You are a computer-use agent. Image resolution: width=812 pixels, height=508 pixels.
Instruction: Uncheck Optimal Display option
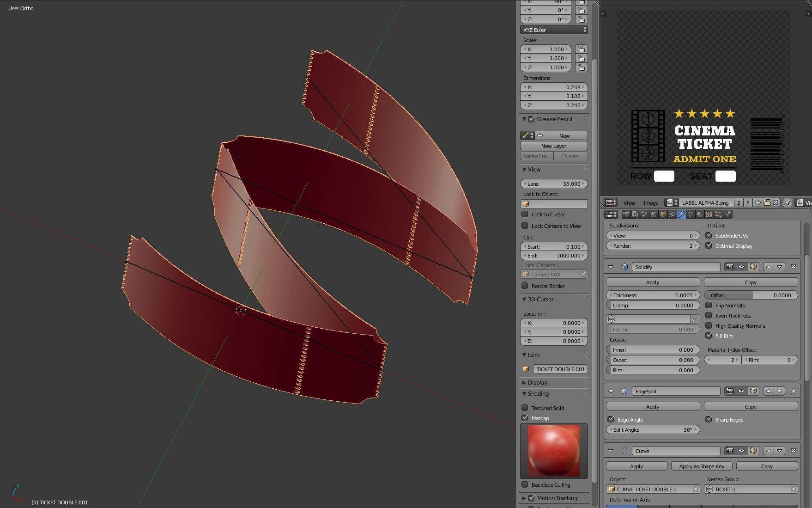point(709,245)
